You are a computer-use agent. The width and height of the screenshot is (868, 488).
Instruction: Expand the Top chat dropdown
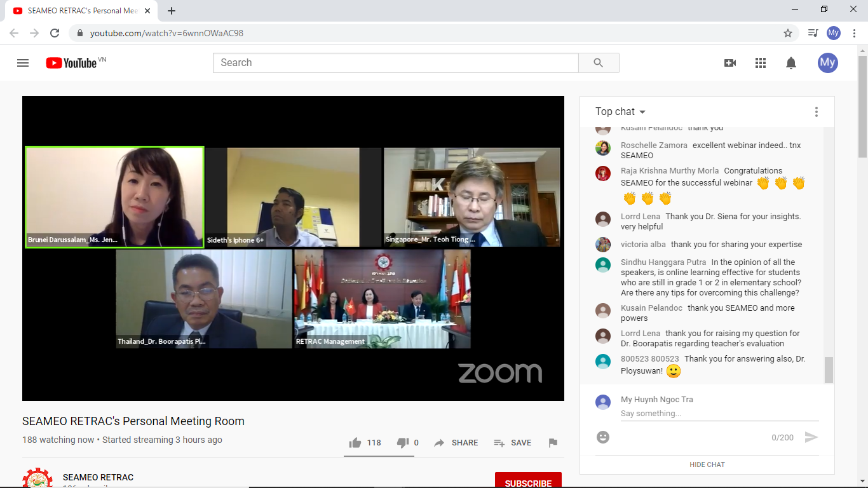[620, 112]
